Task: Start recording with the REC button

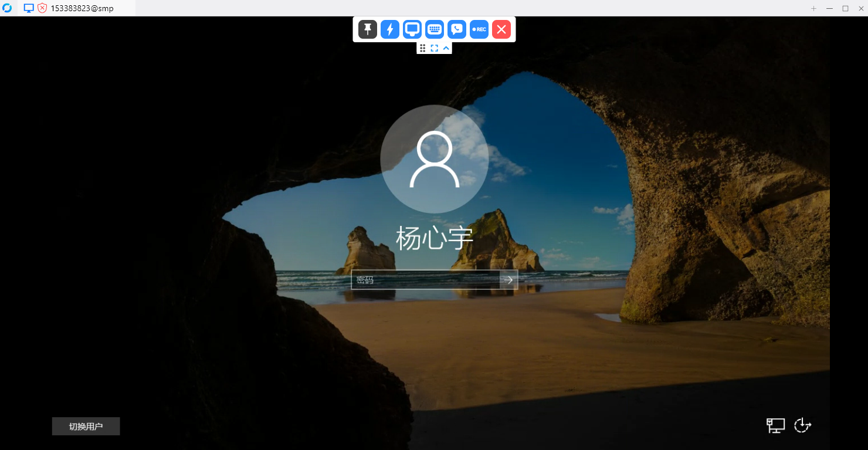Action: pyautogui.click(x=479, y=29)
